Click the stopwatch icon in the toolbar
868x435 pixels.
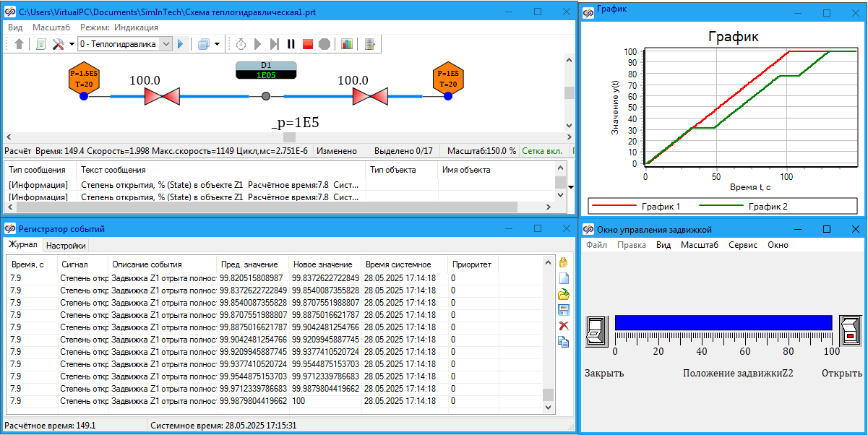[x=241, y=44]
